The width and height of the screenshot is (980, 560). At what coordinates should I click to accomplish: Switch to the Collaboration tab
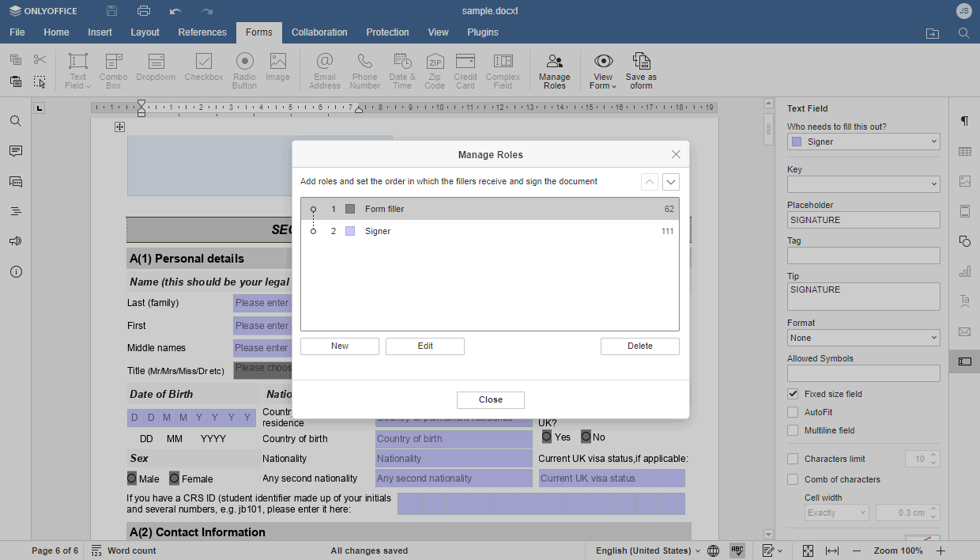point(319,32)
